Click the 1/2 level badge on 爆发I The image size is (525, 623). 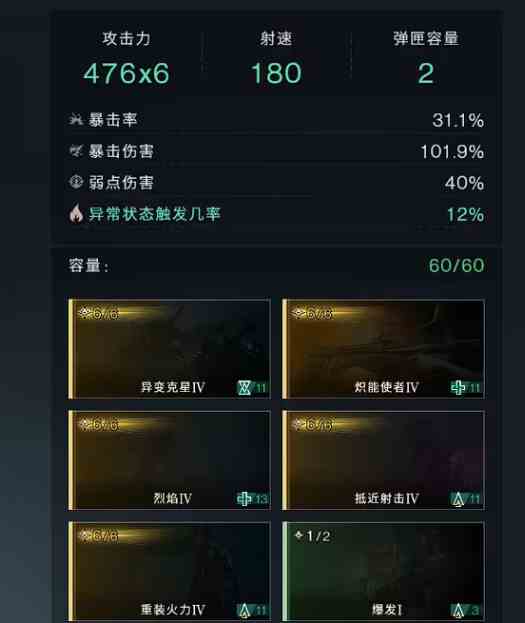(x=312, y=536)
